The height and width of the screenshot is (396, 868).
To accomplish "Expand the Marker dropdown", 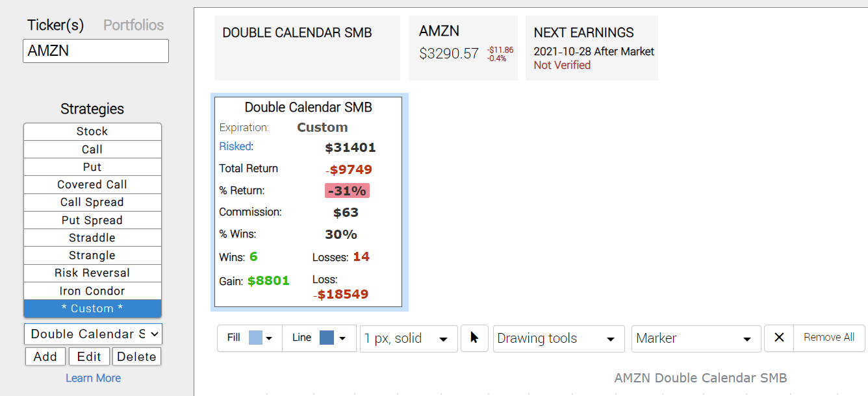I will [x=695, y=338].
